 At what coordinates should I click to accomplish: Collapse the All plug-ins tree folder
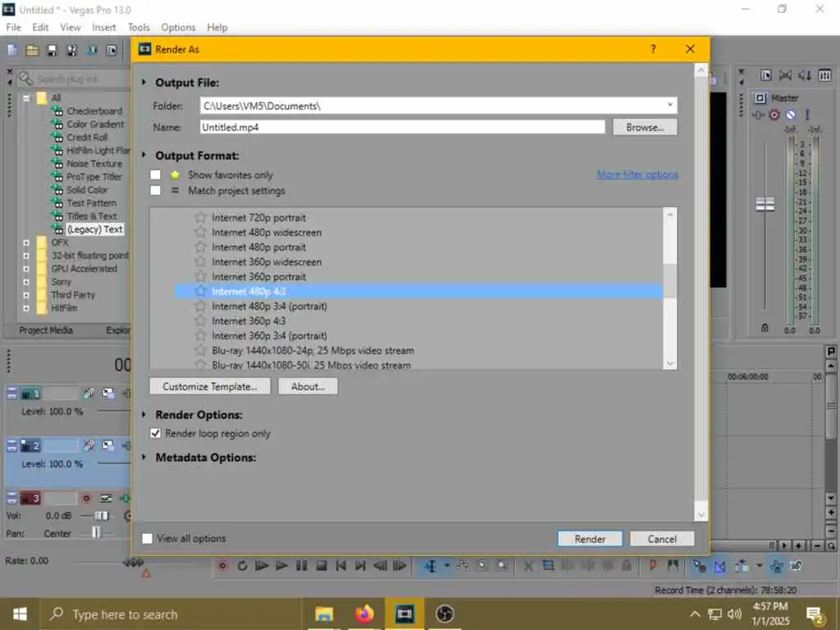point(25,98)
